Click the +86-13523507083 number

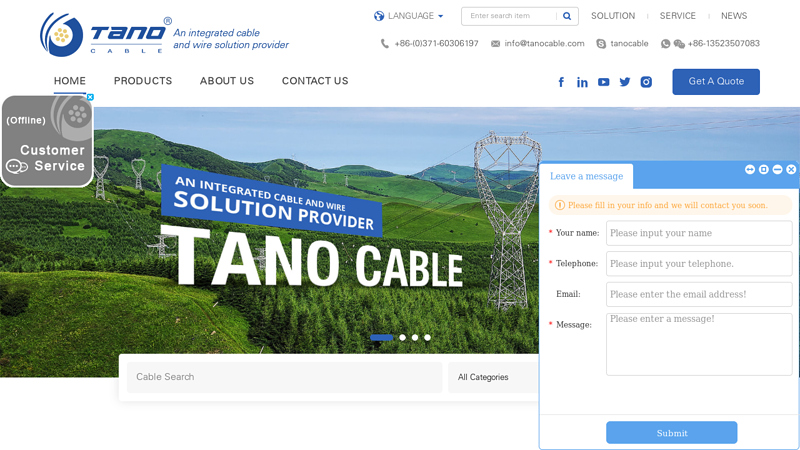723,44
